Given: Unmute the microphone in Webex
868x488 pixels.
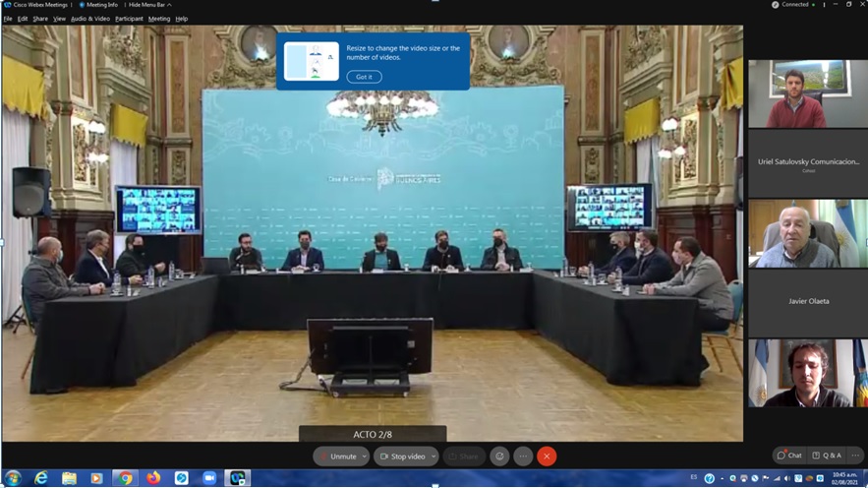Looking at the screenshot, I should pyautogui.click(x=336, y=457).
